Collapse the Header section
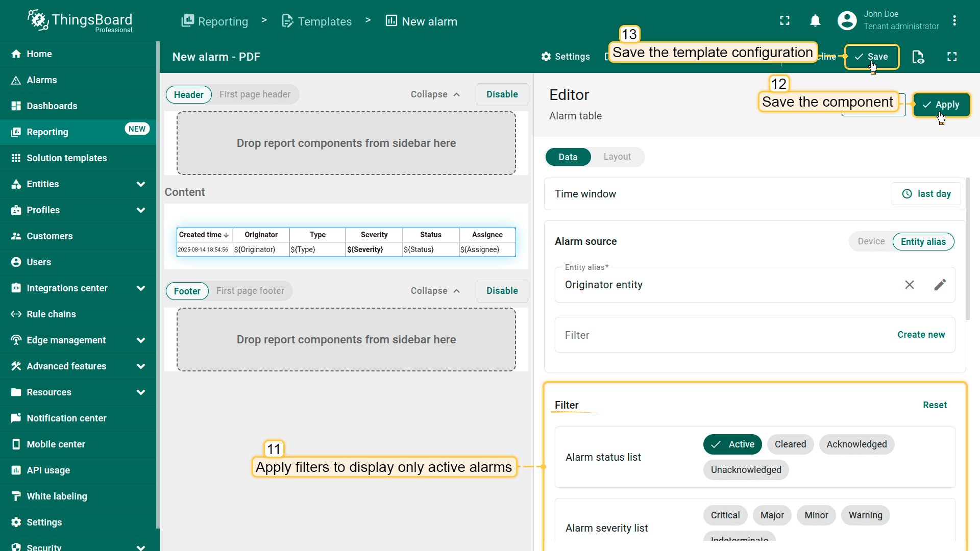Viewport: 980px width, 551px height. [x=435, y=94]
